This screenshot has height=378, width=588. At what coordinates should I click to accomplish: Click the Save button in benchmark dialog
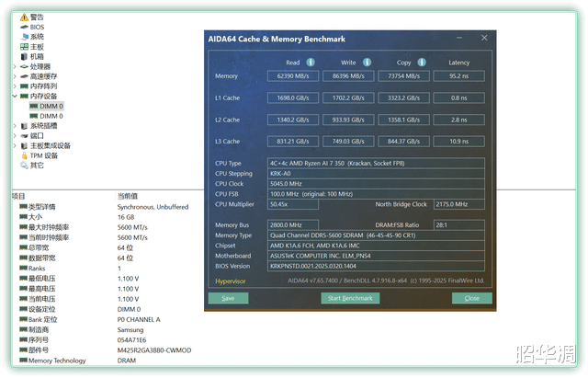228,298
